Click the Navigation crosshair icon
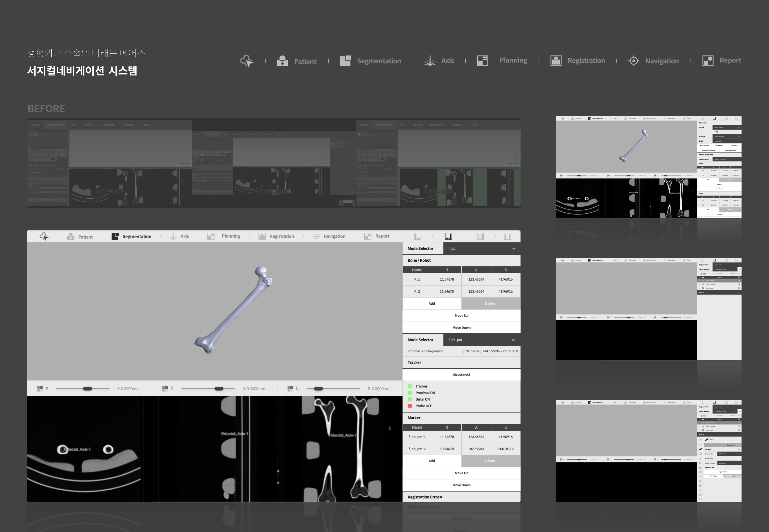The image size is (769, 532). [316, 236]
